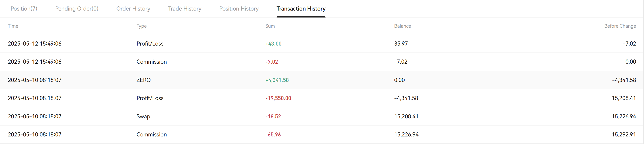
Task: Open the Position(7) tab
Action: [x=24, y=9]
